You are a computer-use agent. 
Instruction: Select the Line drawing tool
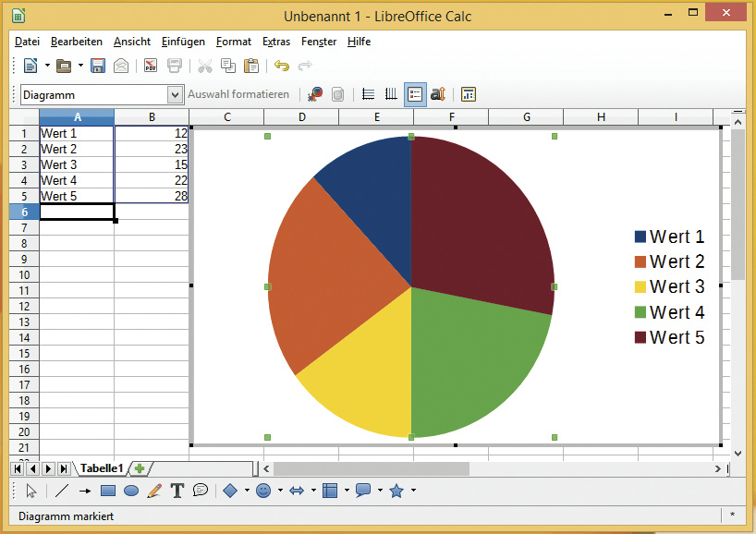tap(61, 491)
